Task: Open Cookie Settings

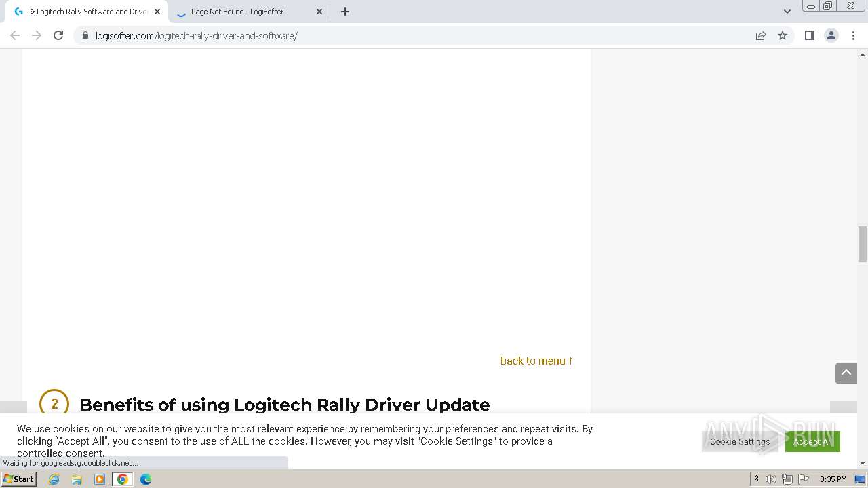Action: [x=740, y=441]
